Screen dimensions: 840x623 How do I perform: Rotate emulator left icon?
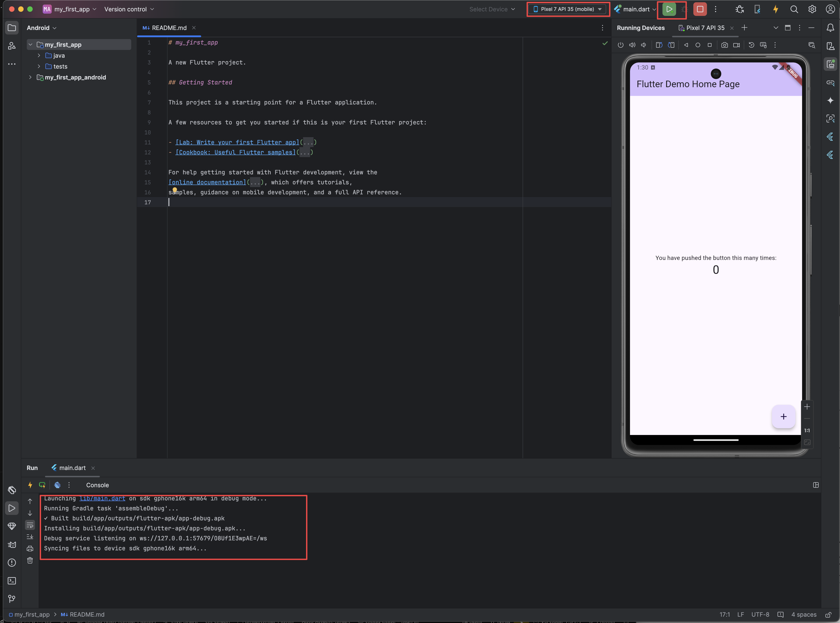659,45
